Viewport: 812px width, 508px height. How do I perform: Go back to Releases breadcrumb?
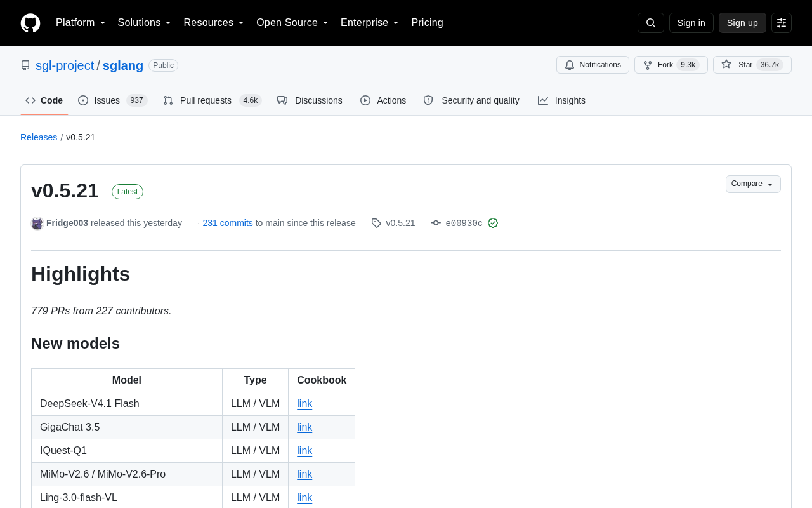[x=39, y=137]
